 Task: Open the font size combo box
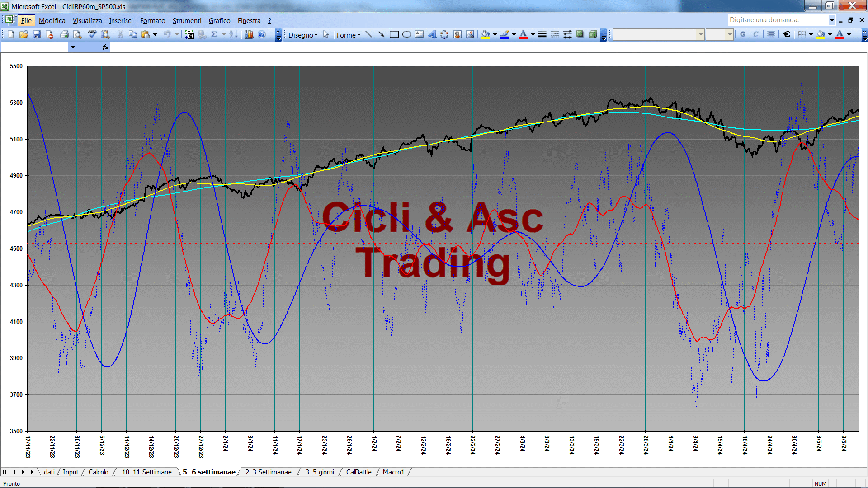point(719,34)
